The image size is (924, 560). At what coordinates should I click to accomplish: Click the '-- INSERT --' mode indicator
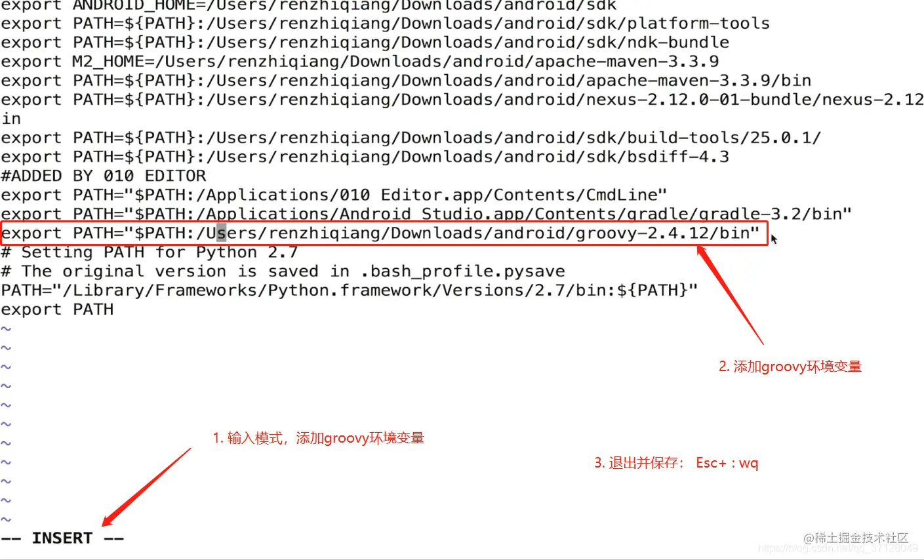62,538
